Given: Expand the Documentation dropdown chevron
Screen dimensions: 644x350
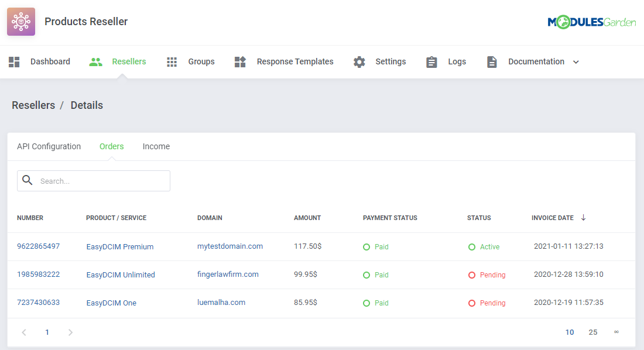Looking at the screenshot, I should 576,62.
